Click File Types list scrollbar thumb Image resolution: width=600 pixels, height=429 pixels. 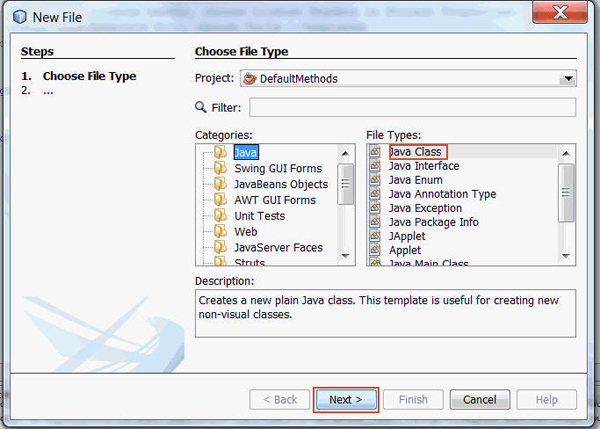click(566, 192)
